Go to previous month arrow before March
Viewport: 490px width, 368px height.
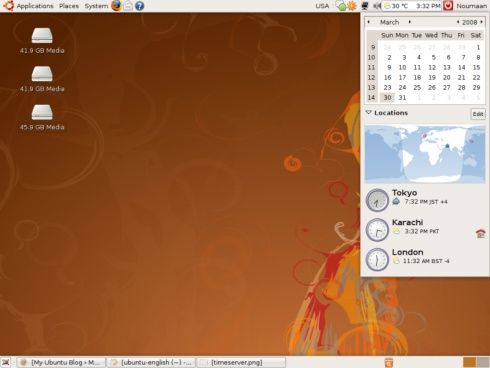pyautogui.click(x=369, y=22)
